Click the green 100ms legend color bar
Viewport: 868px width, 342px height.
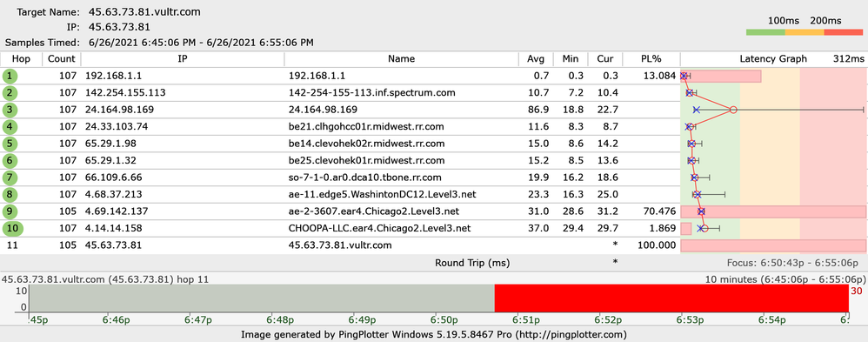765,33
